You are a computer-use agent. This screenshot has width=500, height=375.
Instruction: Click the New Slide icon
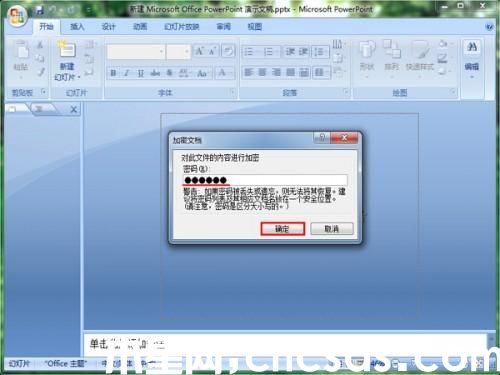[x=67, y=49]
